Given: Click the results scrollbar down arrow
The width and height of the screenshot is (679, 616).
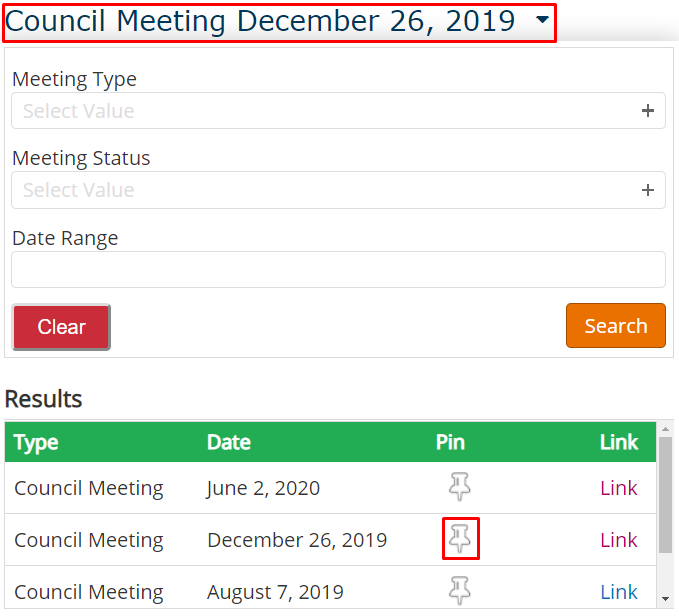Looking at the screenshot, I should click(x=666, y=599).
